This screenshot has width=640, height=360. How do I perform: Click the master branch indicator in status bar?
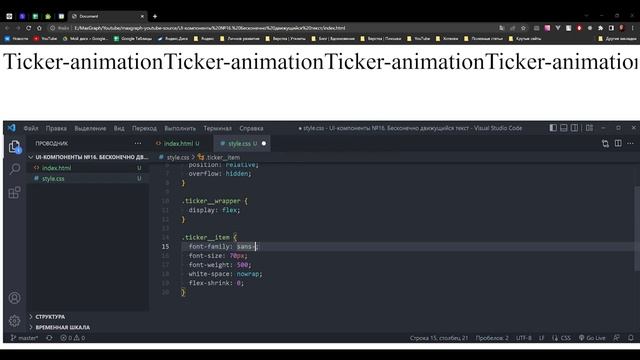[24, 338]
